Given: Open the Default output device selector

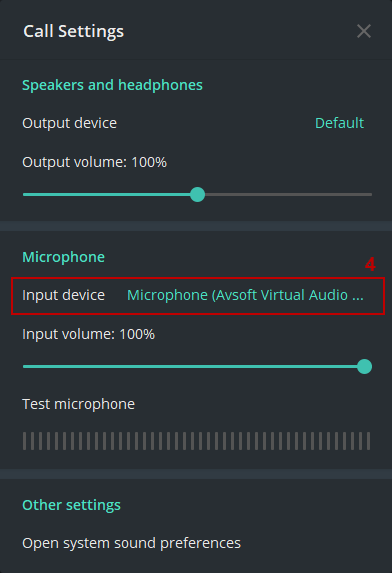Looking at the screenshot, I should pos(339,123).
